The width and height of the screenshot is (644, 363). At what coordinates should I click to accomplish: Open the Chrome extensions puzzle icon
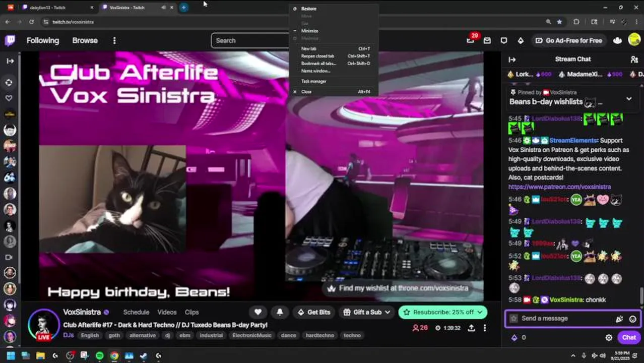pyautogui.click(x=576, y=22)
